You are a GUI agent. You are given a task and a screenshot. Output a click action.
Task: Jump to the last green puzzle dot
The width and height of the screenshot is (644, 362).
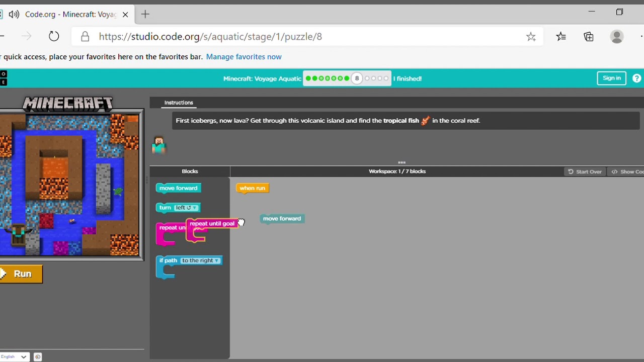click(346, 78)
